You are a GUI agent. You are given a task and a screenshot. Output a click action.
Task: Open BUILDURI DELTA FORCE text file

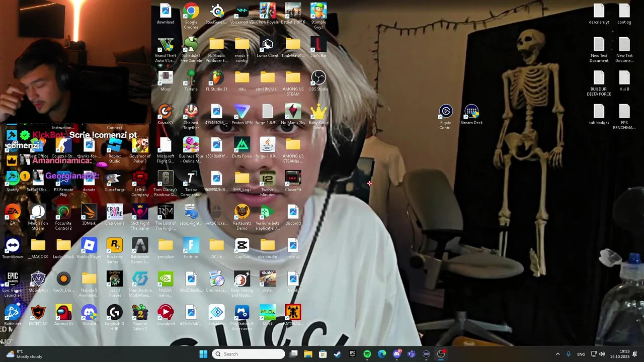599,83
